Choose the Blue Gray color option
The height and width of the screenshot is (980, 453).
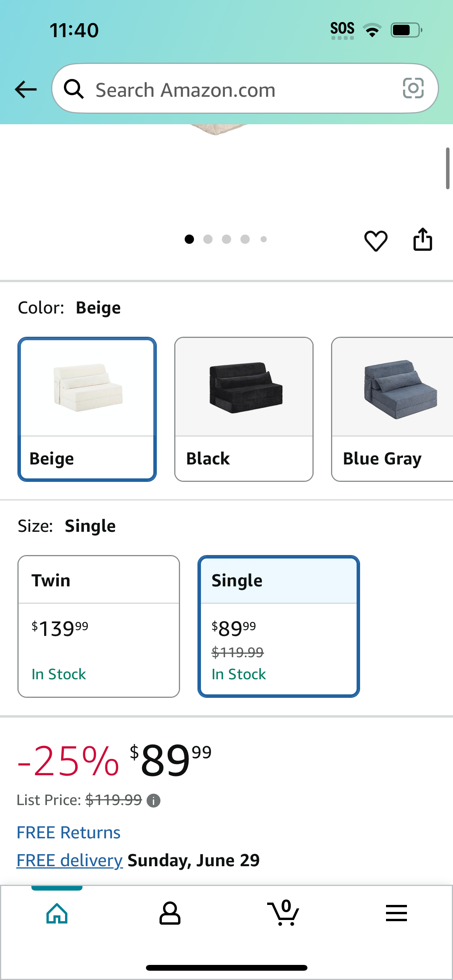[392, 409]
